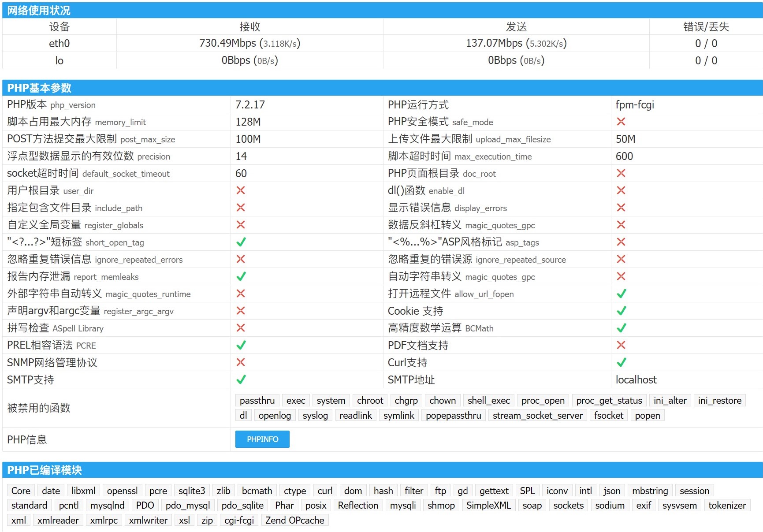Viewport: 763px width, 532px height.
Task: Select the pdo_mysql module tag
Action: [188, 505]
